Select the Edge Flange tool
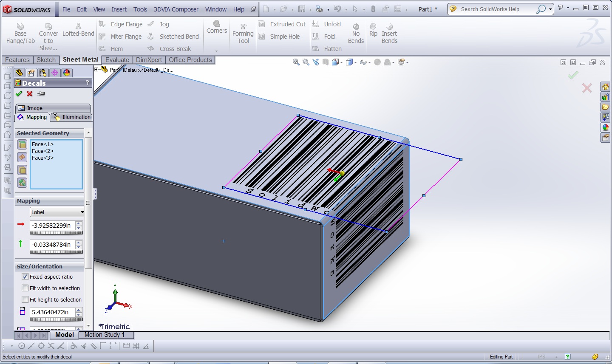The height and width of the screenshot is (364, 612). coord(121,24)
